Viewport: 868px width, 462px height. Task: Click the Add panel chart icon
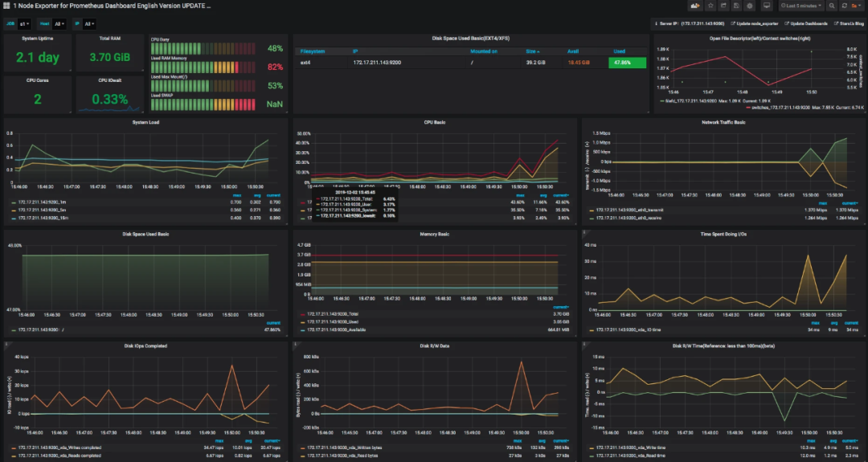pos(694,6)
